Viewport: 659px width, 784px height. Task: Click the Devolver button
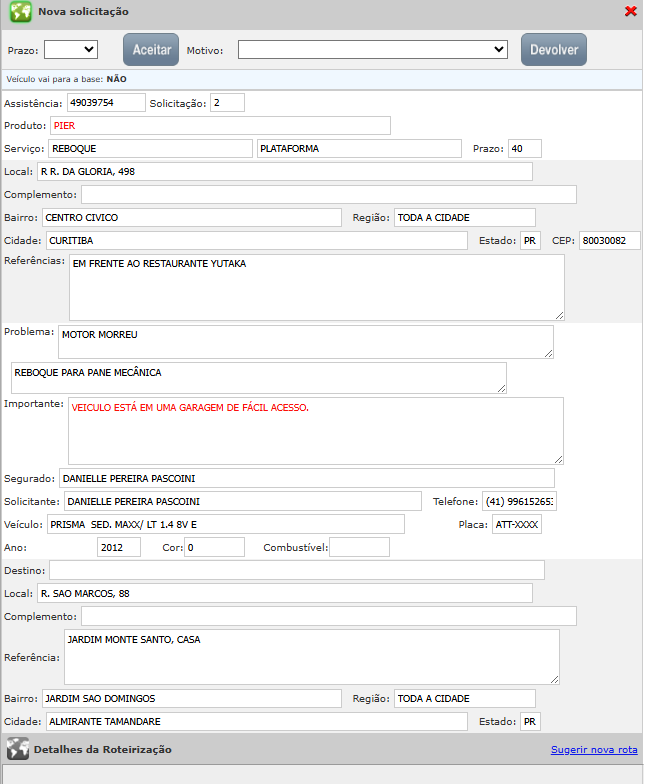554,50
